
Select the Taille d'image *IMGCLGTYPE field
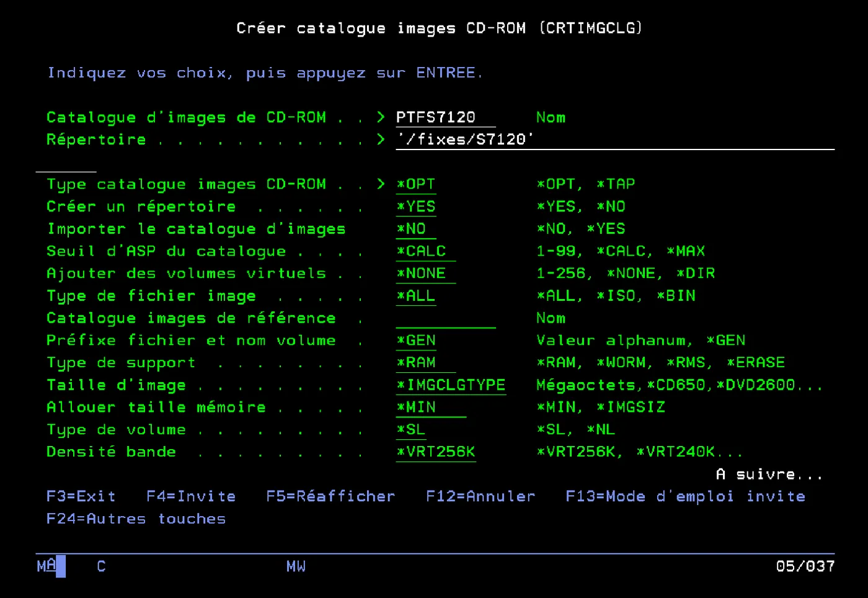tap(451, 385)
